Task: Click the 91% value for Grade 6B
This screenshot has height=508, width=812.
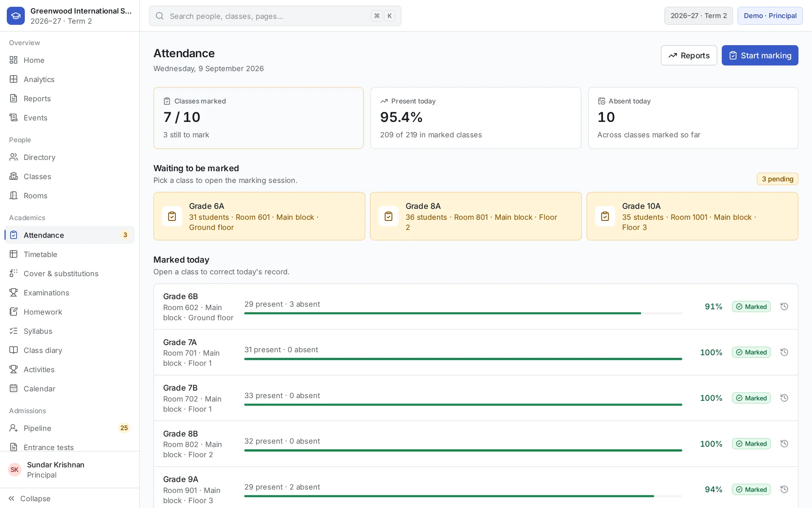Action: (x=714, y=307)
